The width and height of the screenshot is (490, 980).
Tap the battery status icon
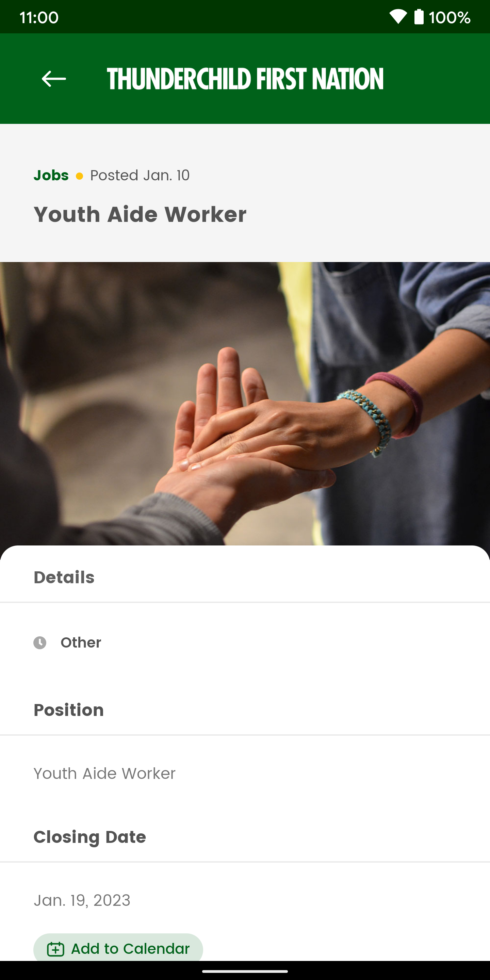(x=419, y=17)
